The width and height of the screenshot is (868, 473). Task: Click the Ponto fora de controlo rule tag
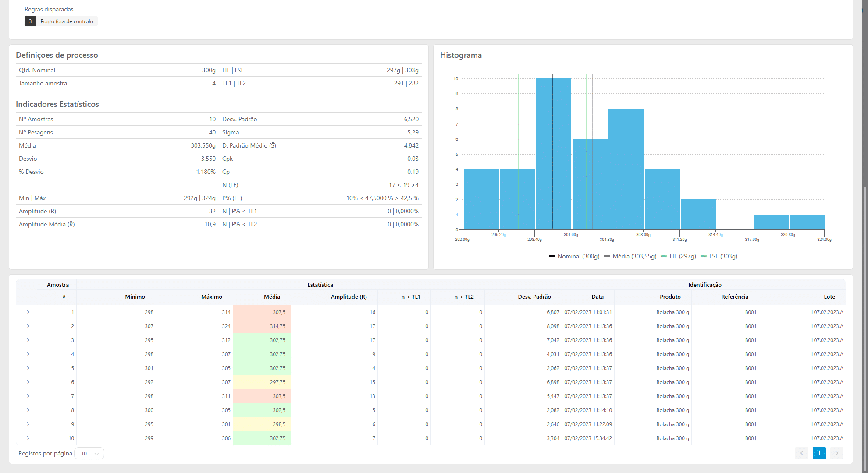tap(67, 21)
